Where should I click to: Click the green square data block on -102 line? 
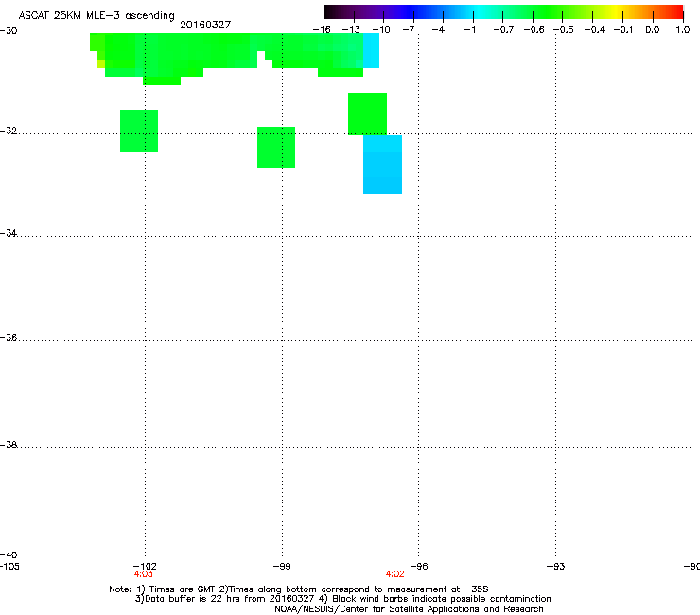pyautogui.click(x=139, y=131)
